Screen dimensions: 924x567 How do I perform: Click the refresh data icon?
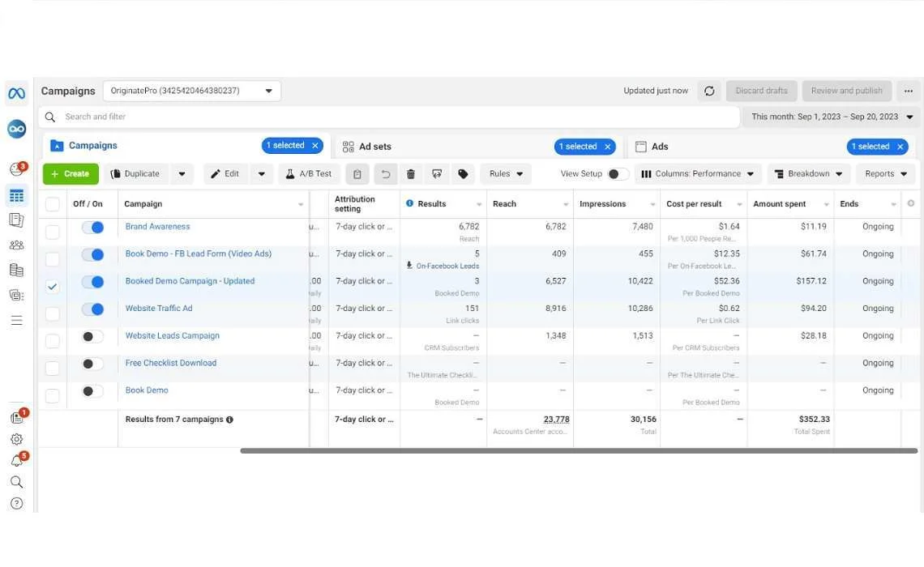click(x=709, y=91)
